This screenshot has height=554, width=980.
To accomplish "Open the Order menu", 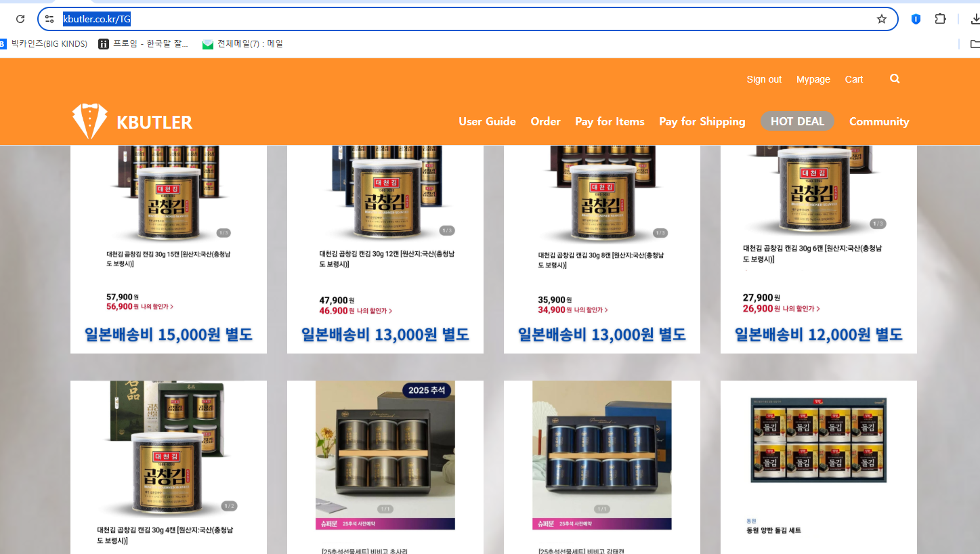I will point(545,121).
